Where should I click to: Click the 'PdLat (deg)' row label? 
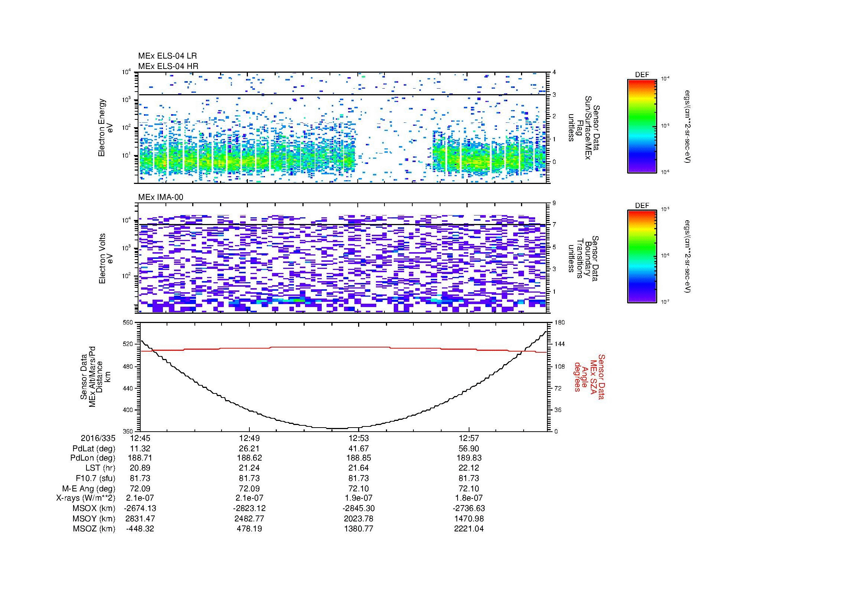(x=94, y=449)
